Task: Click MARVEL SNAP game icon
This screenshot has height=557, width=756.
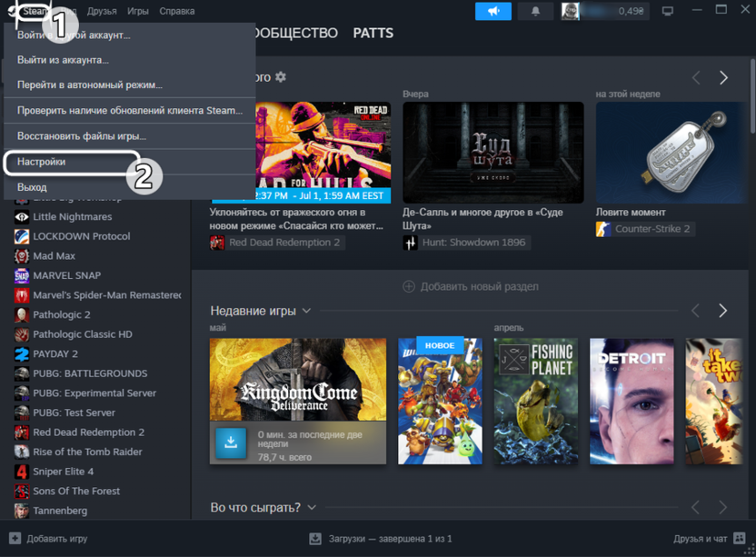Action: [x=22, y=275]
